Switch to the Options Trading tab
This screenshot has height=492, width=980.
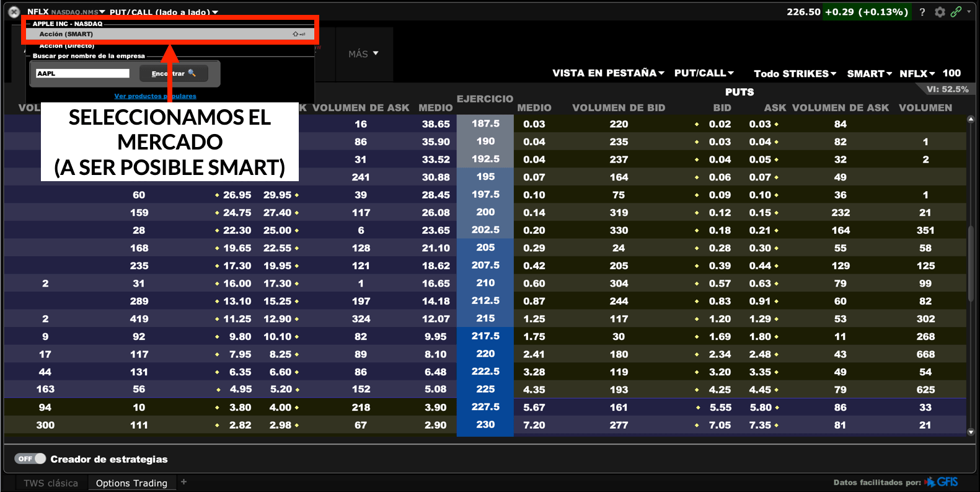click(131, 483)
